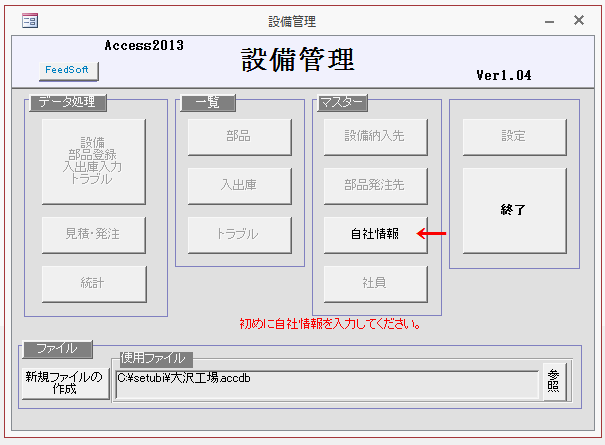The height and width of the screenshot is (445, 605).
Task: Click the 見積・発注 button
Action: coord(93,235)
